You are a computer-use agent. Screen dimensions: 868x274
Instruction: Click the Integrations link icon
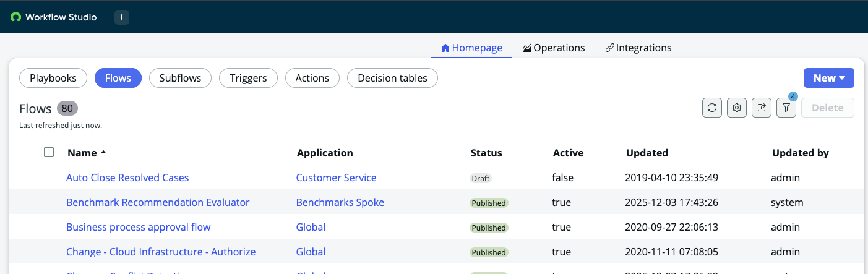(x=609, y=48)
